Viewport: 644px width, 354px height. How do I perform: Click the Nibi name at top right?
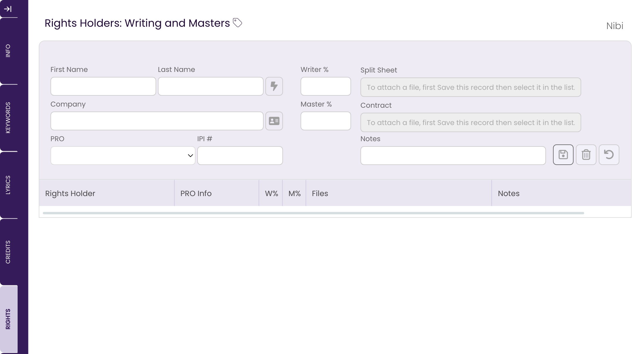615,26
